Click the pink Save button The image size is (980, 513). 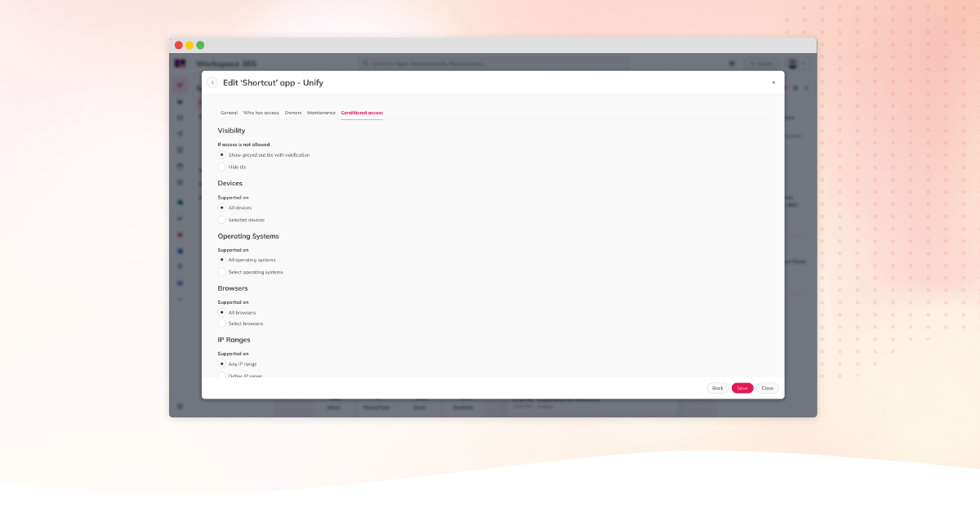742,388
